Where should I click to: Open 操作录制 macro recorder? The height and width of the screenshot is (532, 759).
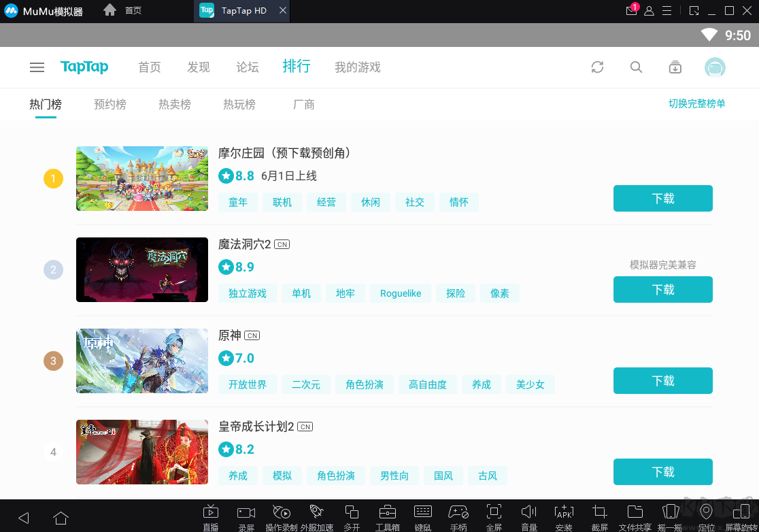click(282, 517)
